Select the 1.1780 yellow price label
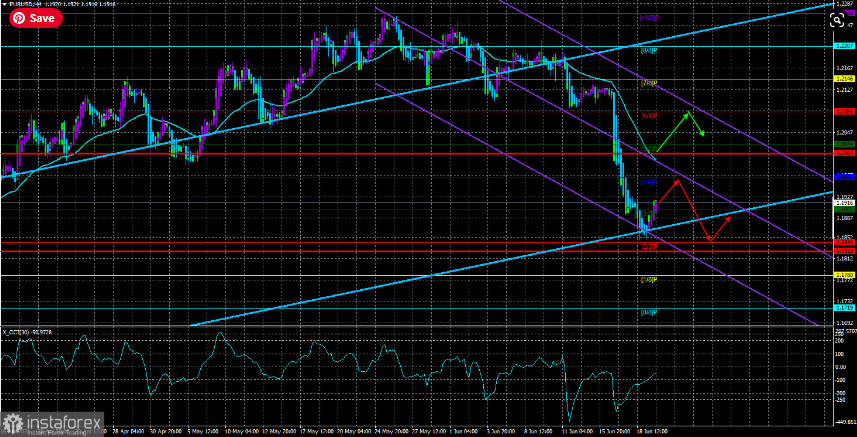Screen dimensions: 857x437 pos(844,276)
